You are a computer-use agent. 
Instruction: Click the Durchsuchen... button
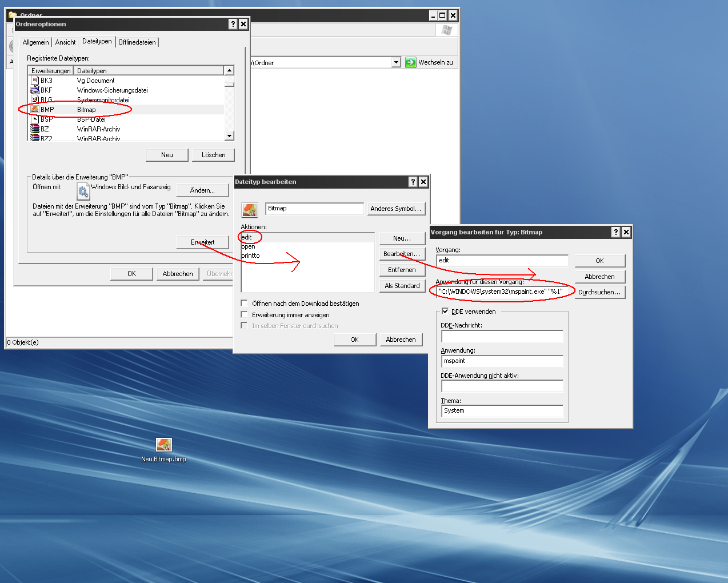(x=599, y=292)
